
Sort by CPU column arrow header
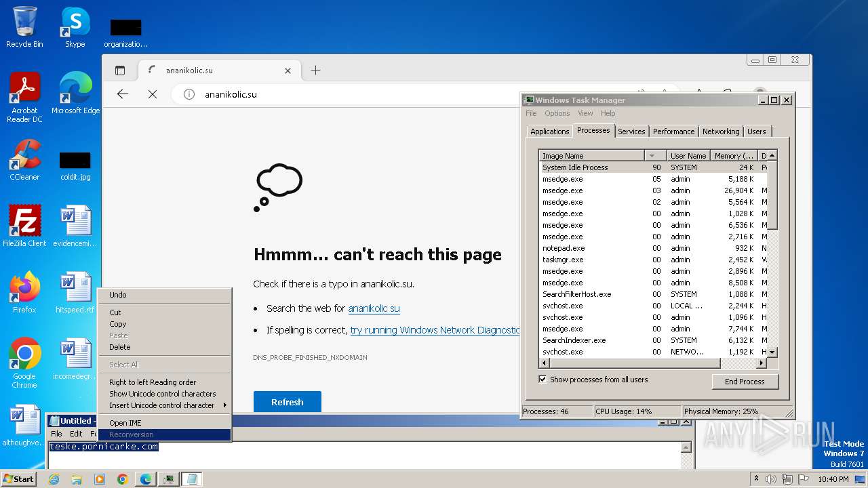654,156
